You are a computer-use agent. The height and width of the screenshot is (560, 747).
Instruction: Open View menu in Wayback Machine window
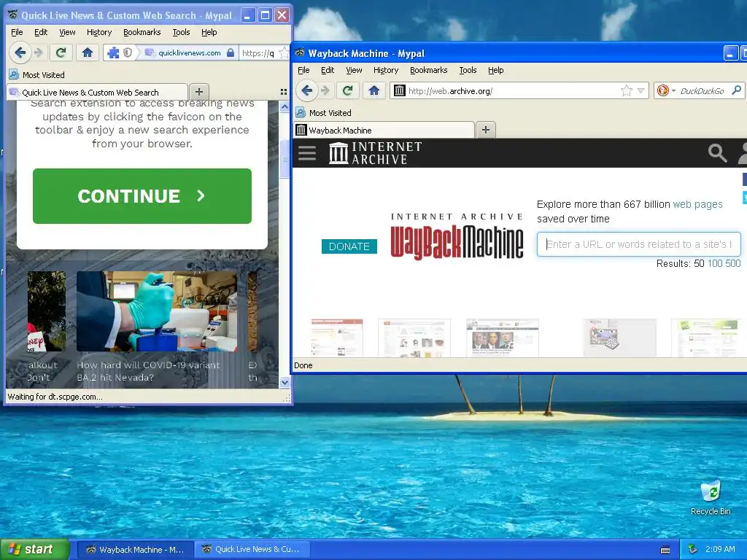pyautogui.click(x=354, y=70)
